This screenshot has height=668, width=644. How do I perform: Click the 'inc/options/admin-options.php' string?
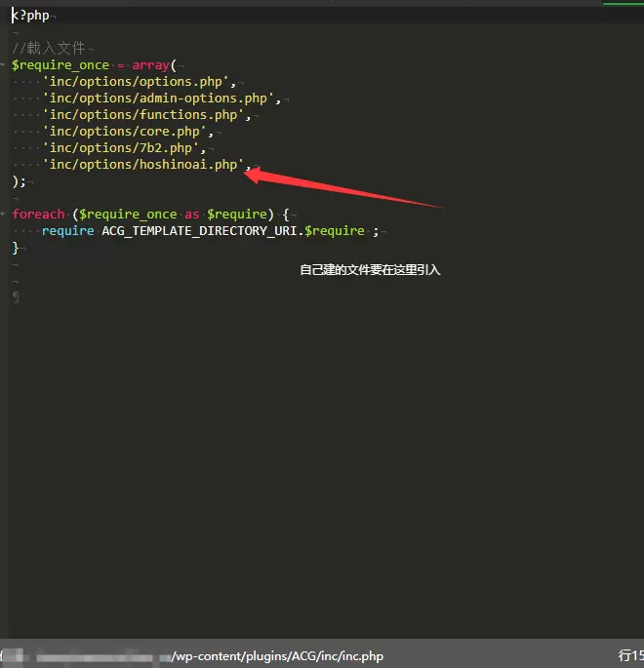coord(158,98)
